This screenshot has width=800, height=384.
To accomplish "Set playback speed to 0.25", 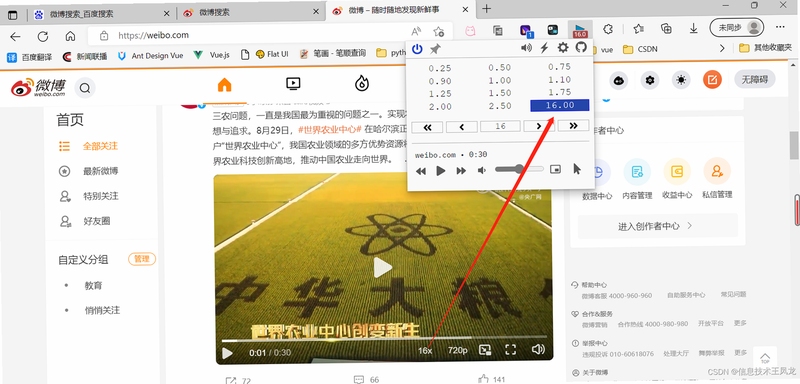I will [x=440, y=68].
